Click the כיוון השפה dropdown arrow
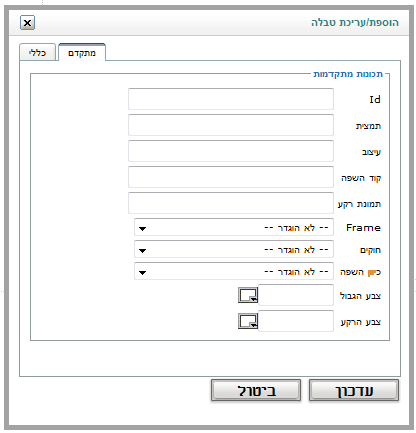 [x=143, y=273]
